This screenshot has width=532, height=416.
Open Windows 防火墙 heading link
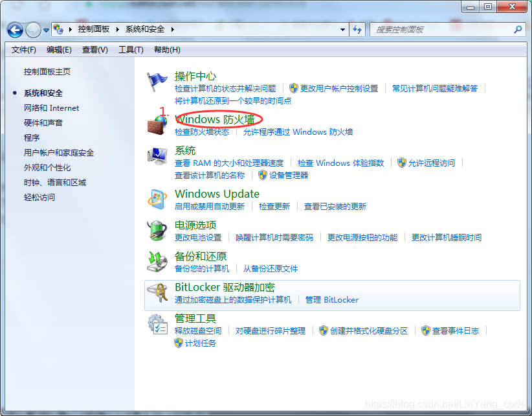coord(215,119)
